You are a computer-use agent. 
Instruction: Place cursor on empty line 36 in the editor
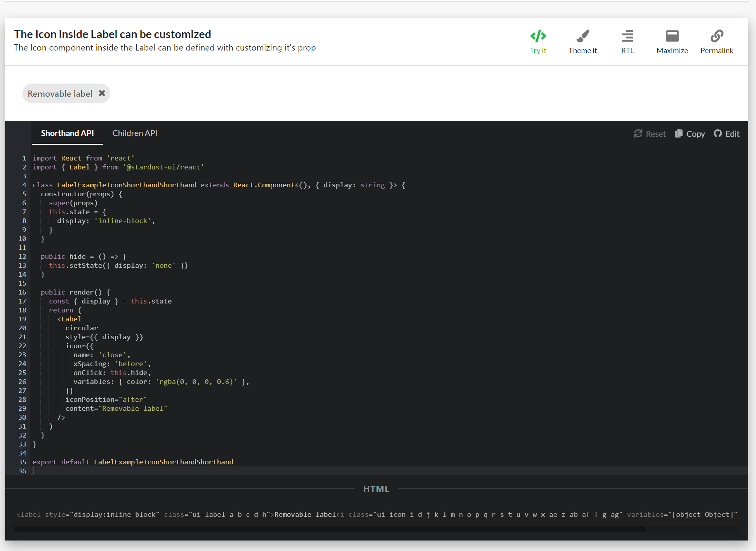pyautogui.click(x=155, y=471)
